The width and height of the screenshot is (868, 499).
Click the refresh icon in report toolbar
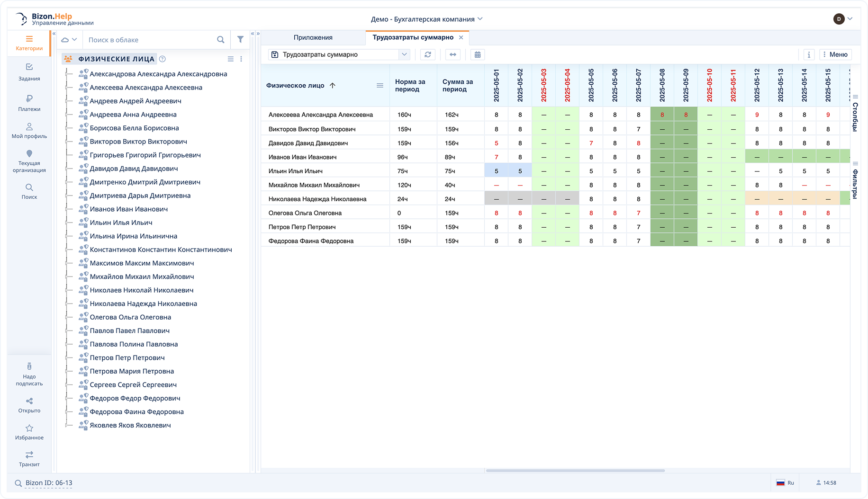coord(427,54)
